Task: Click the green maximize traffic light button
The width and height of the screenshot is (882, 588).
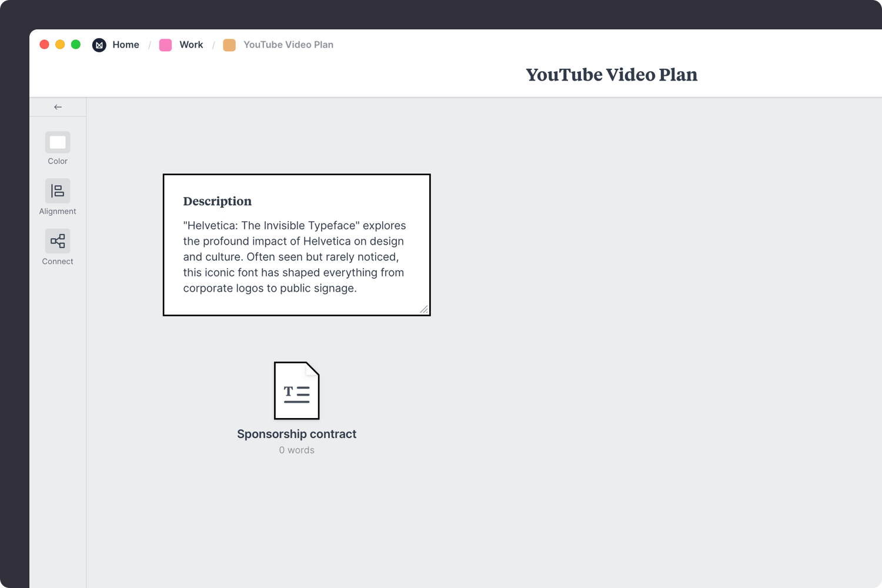Action: [x=76, y=44]
